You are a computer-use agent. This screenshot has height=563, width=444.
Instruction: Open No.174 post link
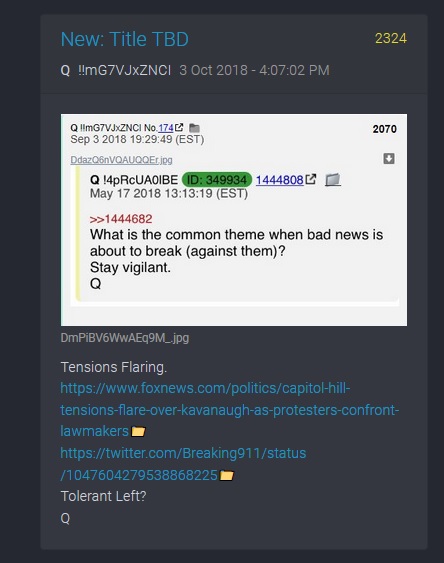pyautogui.click(x=166, y=128)
